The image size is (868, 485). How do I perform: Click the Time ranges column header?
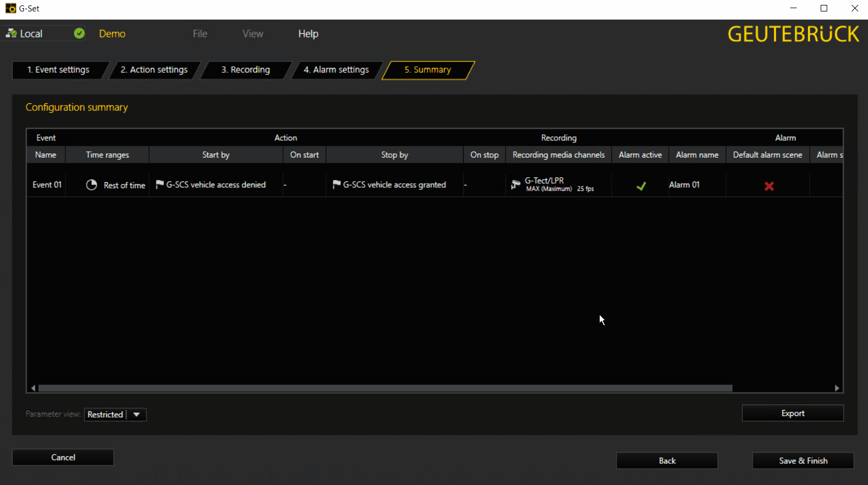click(x=107, y=155)
